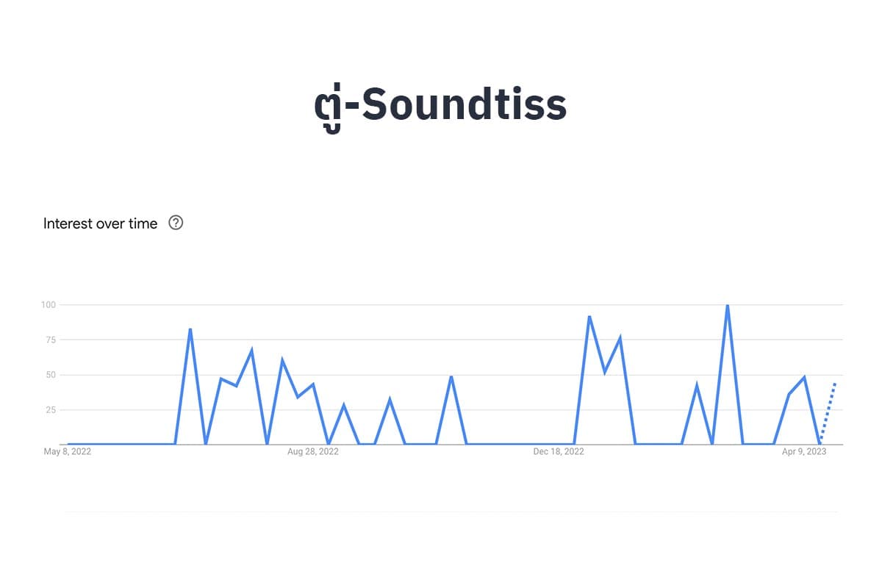This screenshot has width=882, height=588.
Task: Click the dotted forecast line segment
Action: click(828, 412)
